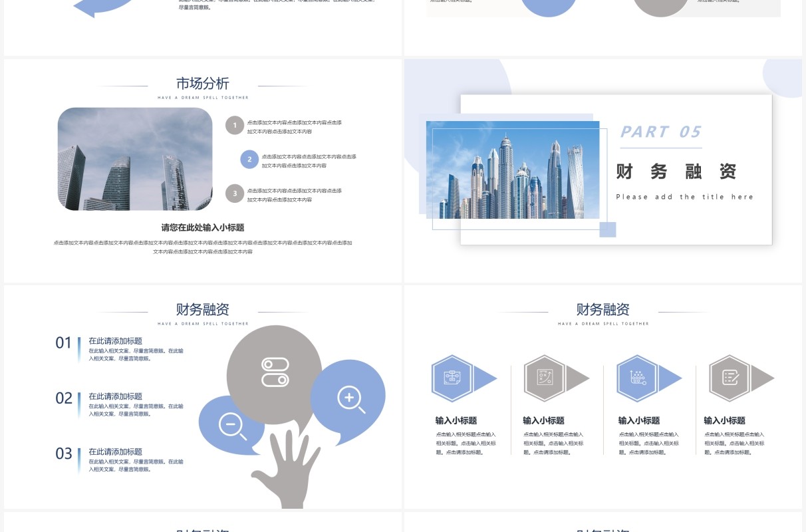Select the blue flowchart hexagon icon

tap(452, 378)
